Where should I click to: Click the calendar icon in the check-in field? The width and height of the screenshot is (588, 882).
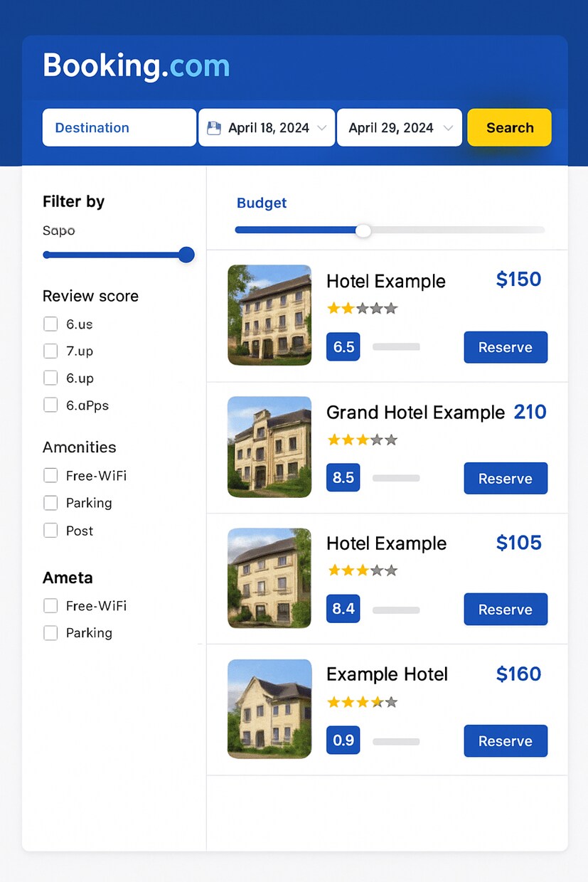click(213, 128)
